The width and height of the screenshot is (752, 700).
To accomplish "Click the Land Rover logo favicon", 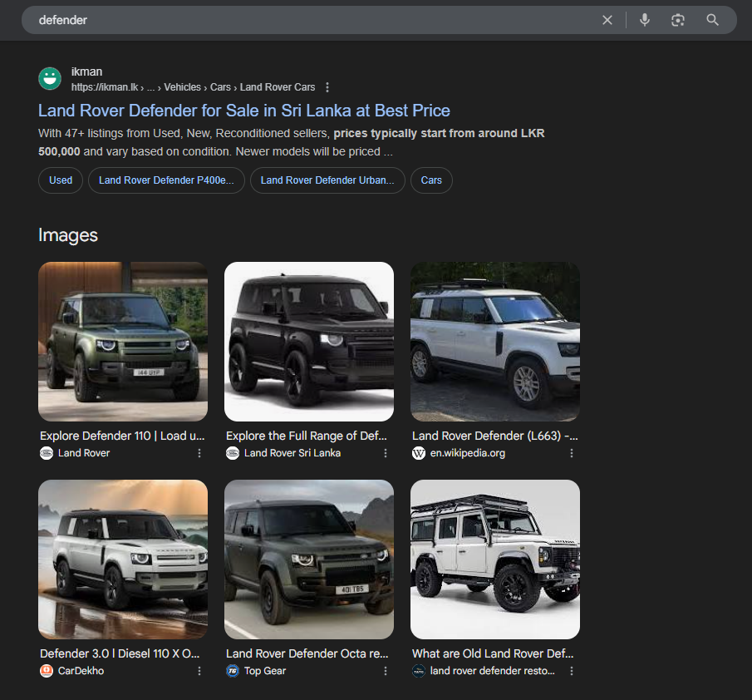I will [x=47, y=453].
